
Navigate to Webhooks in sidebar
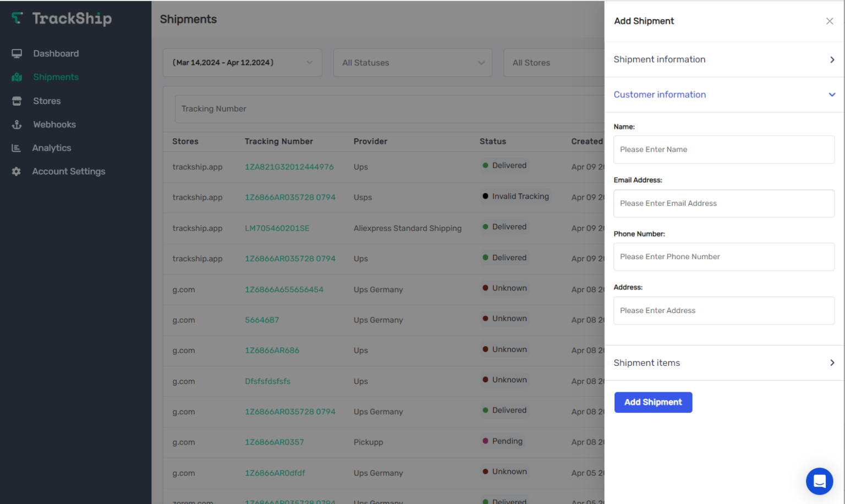54,124
